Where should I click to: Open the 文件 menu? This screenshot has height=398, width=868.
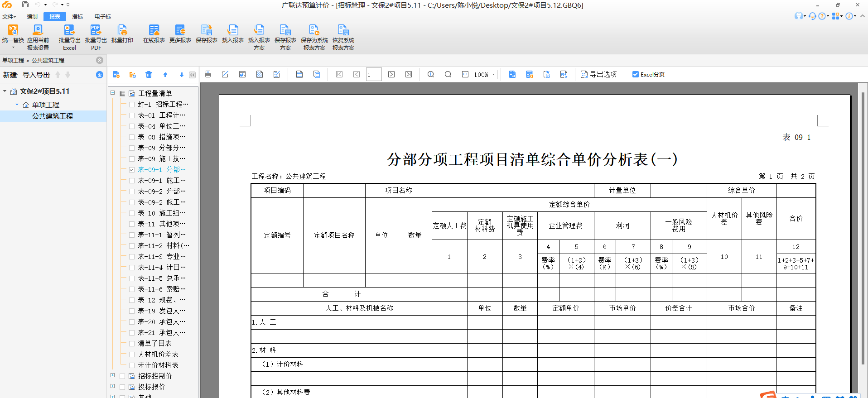(9, 16)
